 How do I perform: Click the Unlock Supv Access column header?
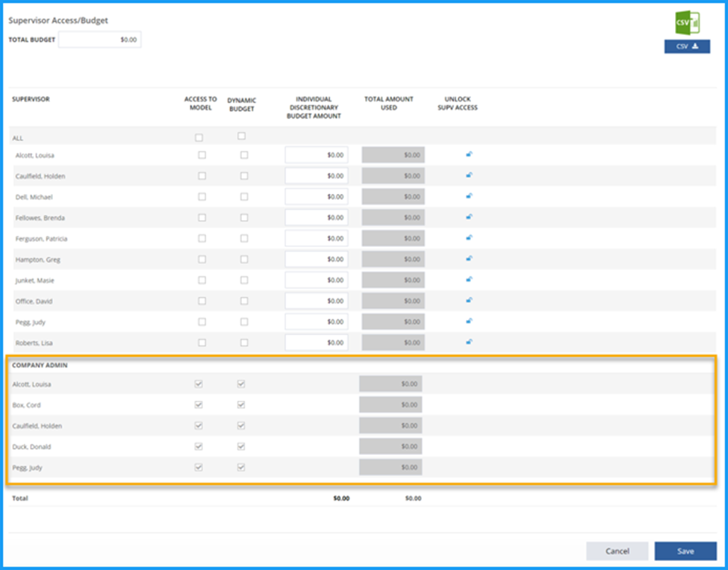point(457,104)
